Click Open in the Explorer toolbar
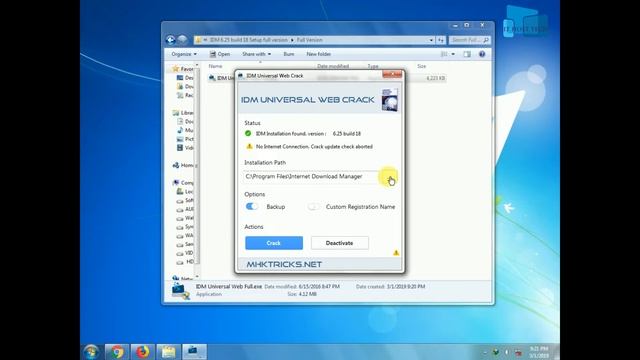The image size is (640, 360). [220, 54]
